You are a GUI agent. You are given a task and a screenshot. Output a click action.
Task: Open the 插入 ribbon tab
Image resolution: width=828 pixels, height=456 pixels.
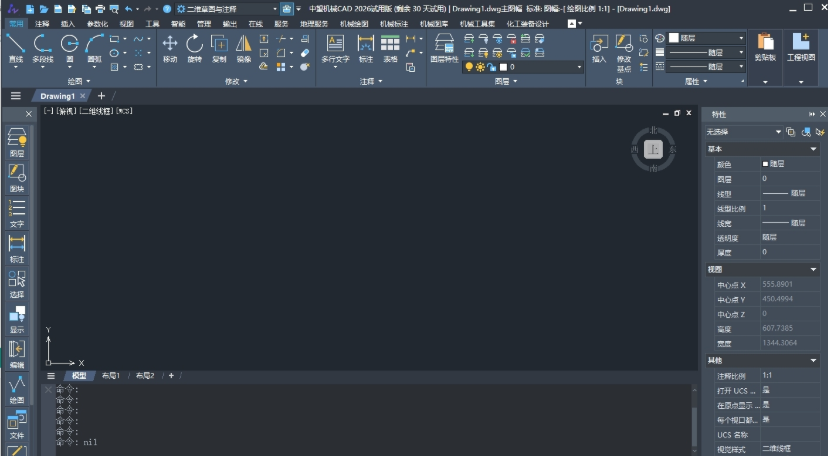coord(68,22)
